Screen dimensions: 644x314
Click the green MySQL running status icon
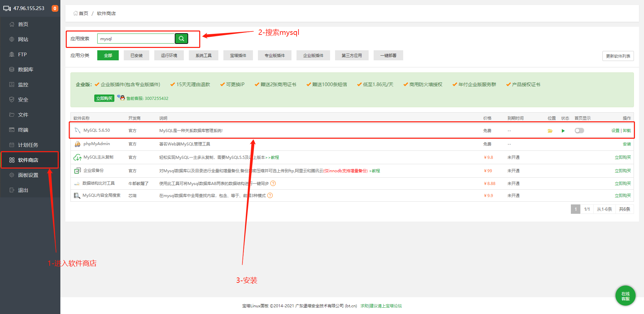(x=563, y=131)
